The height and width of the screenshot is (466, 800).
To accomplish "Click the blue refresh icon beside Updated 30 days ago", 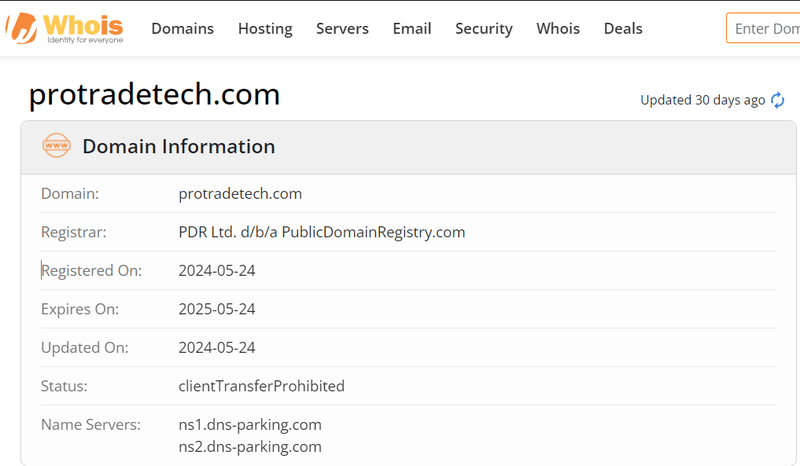I will point(778,100).
